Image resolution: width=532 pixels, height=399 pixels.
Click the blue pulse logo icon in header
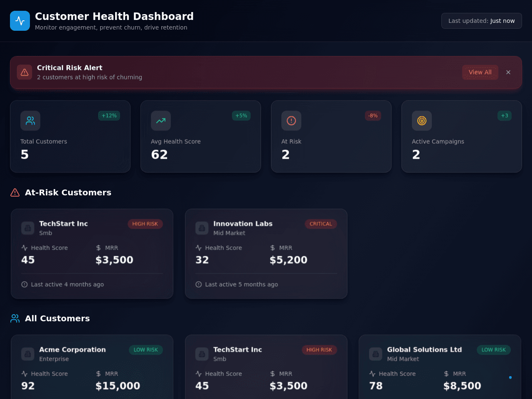tap(20, 21)
